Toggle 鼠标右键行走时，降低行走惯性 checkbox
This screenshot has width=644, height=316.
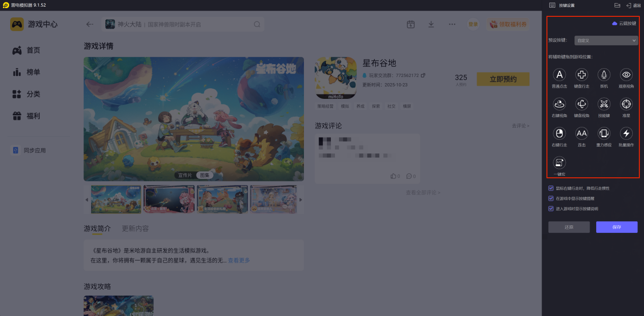pos(551,188)
